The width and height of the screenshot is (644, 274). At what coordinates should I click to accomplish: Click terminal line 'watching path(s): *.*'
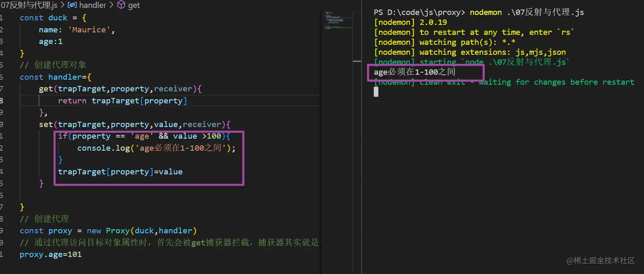[x=445, y=42]
